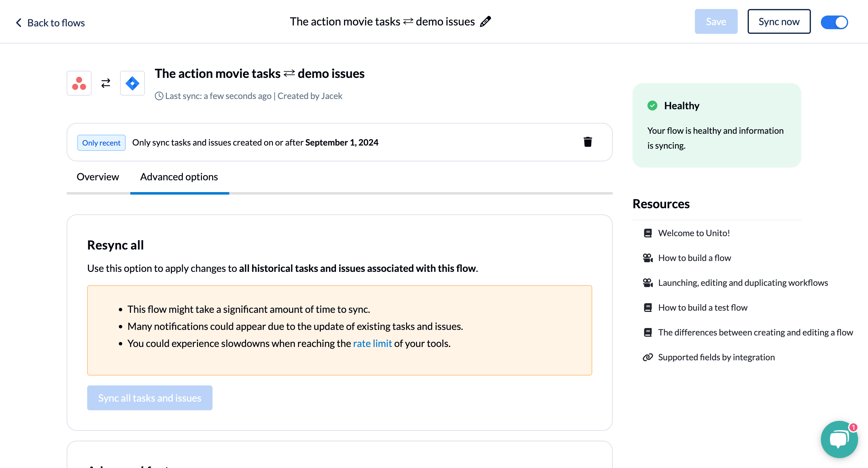The width and height of the screenshot is (868, 468).
Task: Switch to the Overview tab
Action: point(98,177)
